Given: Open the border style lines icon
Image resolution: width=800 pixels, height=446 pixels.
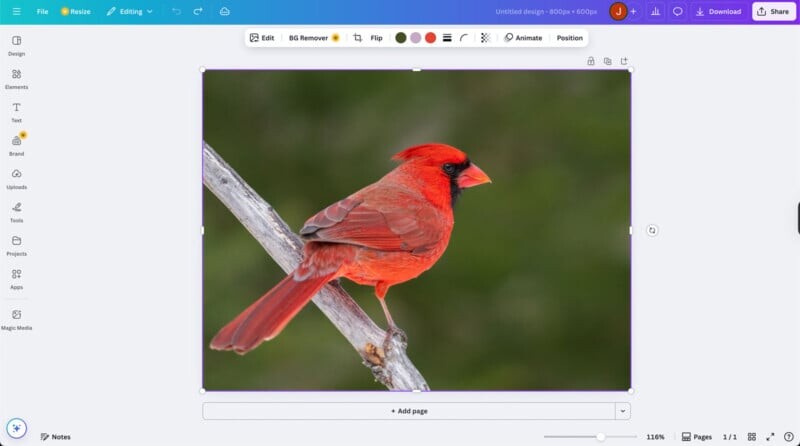Looking at the screenshot, I should click(x=447, y=38).
